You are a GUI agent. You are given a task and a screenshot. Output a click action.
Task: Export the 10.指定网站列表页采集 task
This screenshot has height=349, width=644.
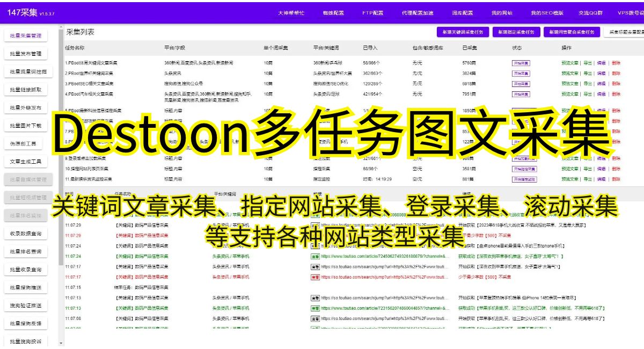(x=588, y=169)
